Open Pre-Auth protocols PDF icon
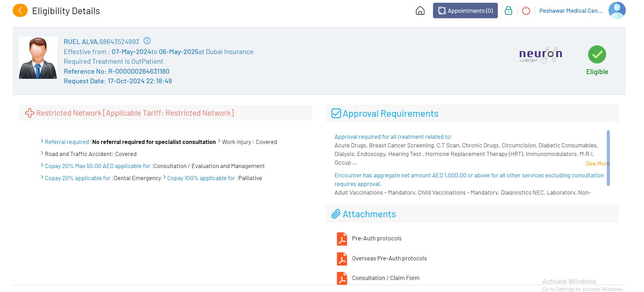 pyautogui.click(x=342, y=239)
